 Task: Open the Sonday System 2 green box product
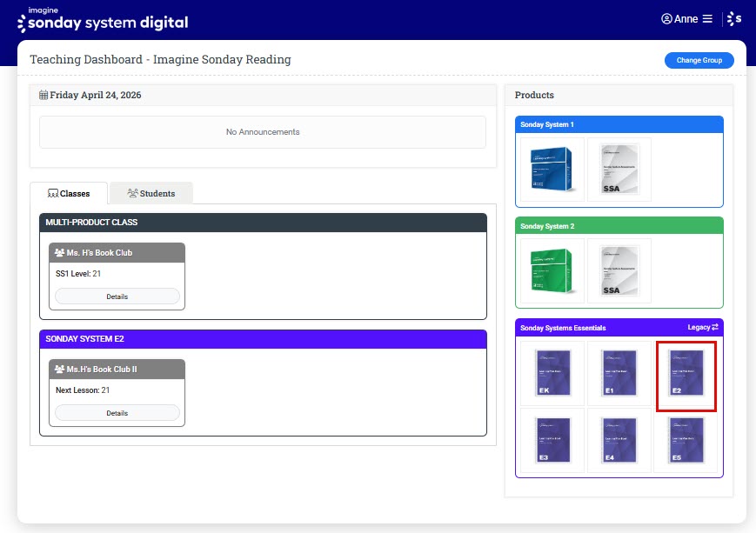point(552,270)
